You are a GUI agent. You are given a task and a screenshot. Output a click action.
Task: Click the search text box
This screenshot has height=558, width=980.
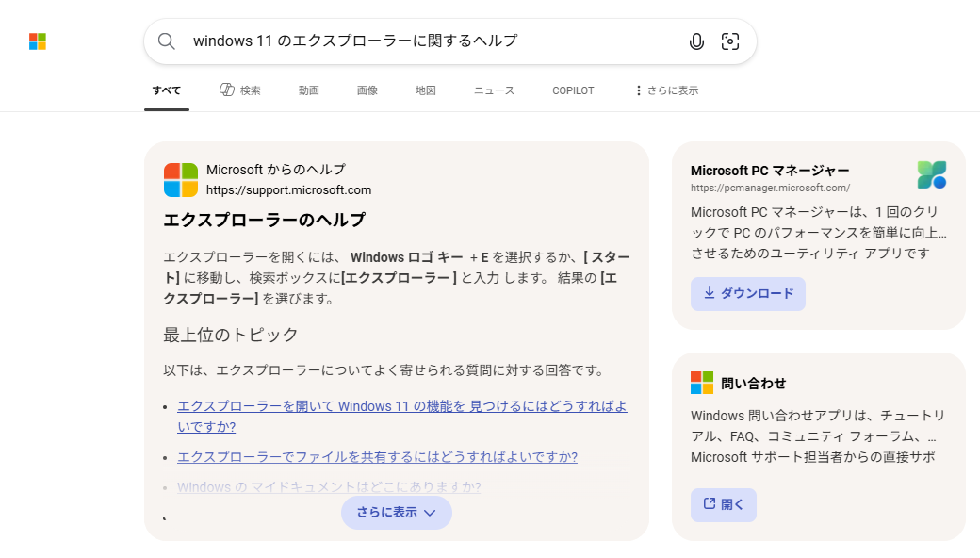tap(432, 41)
